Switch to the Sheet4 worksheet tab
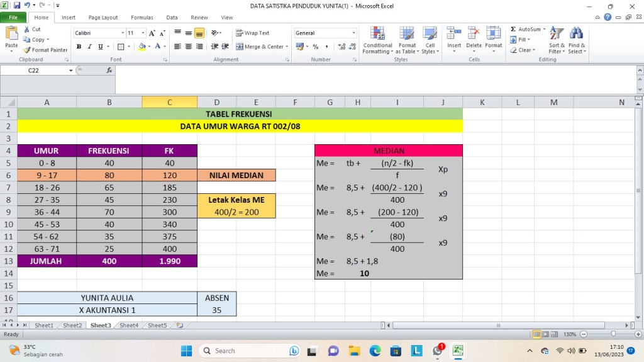The image size is (644, 362). tap(129, 325)
